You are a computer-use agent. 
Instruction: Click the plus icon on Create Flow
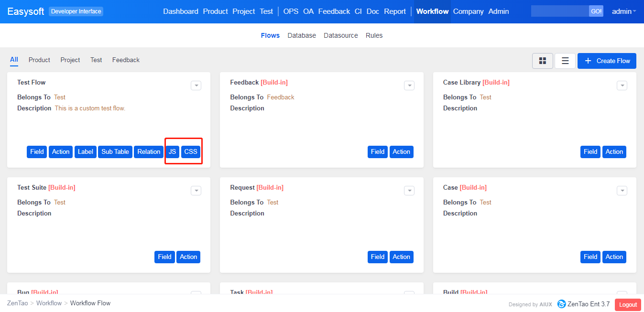click(x=588, y=61)
